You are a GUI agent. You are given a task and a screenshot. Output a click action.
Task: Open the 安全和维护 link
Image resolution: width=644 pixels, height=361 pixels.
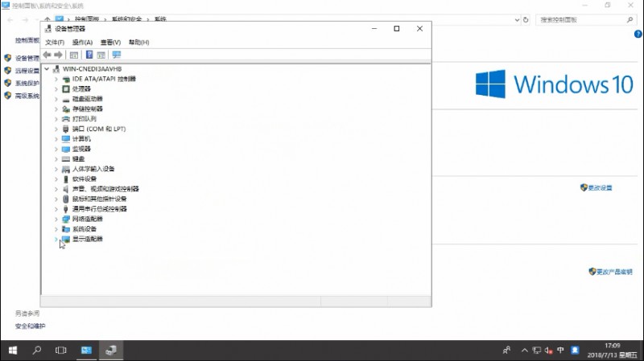30,326
